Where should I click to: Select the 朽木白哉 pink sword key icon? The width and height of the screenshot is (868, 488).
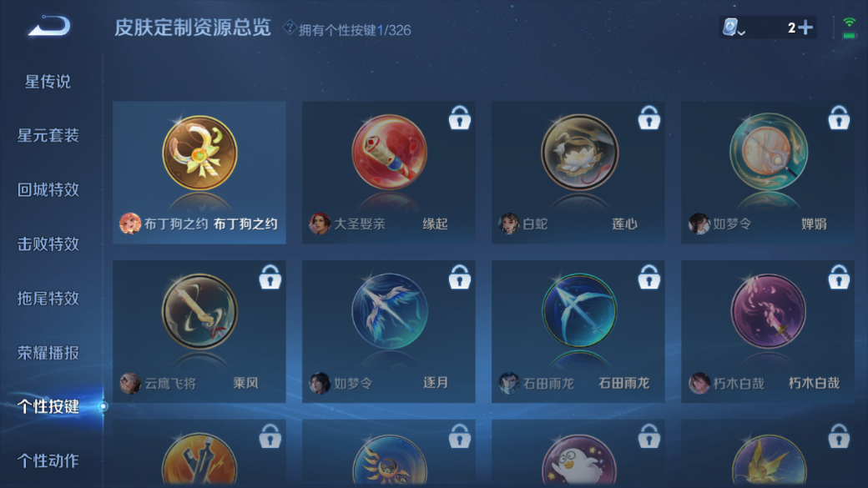(x=769, y=311)
